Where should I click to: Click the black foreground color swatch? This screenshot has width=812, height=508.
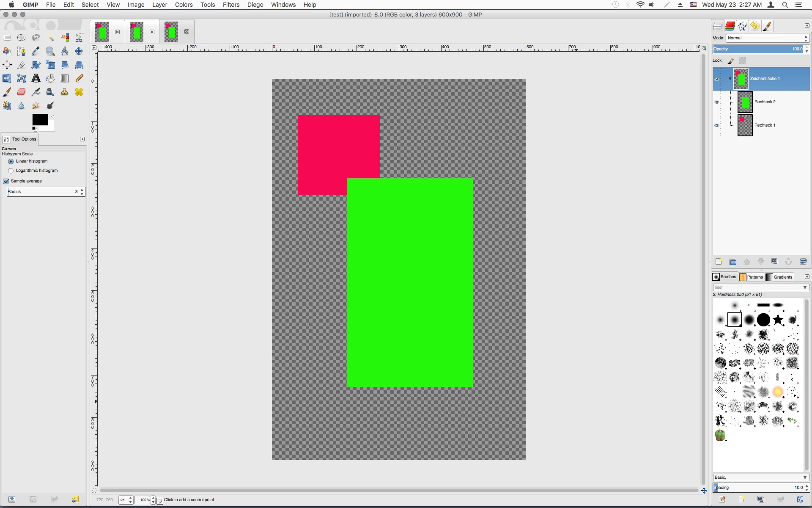[x=39, y=119]
